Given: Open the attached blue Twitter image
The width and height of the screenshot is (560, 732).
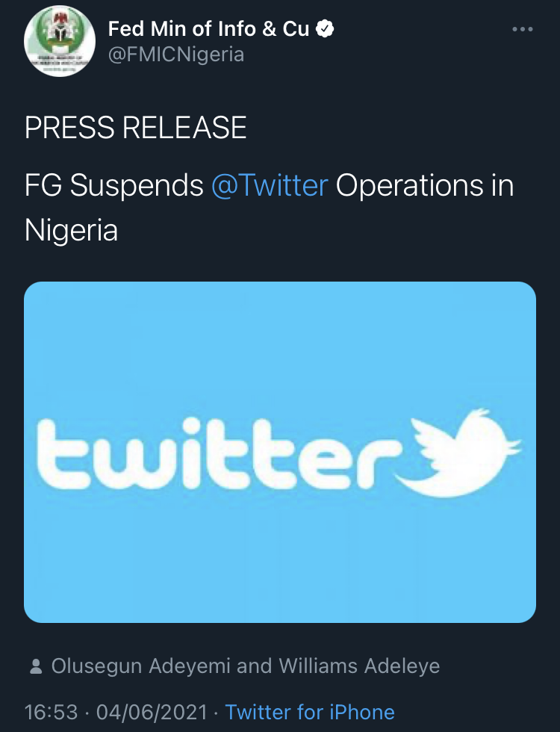Looking at the screenshot, I should click(280, 452).
